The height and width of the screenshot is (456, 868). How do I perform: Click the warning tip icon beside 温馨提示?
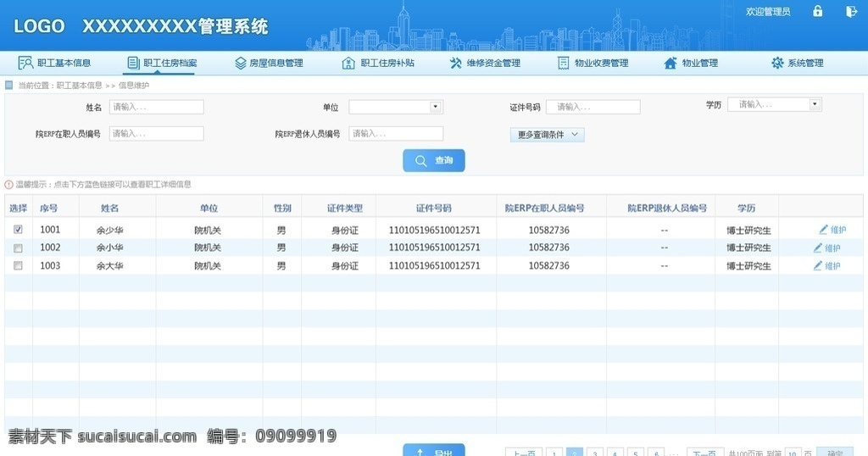point(8,184)
